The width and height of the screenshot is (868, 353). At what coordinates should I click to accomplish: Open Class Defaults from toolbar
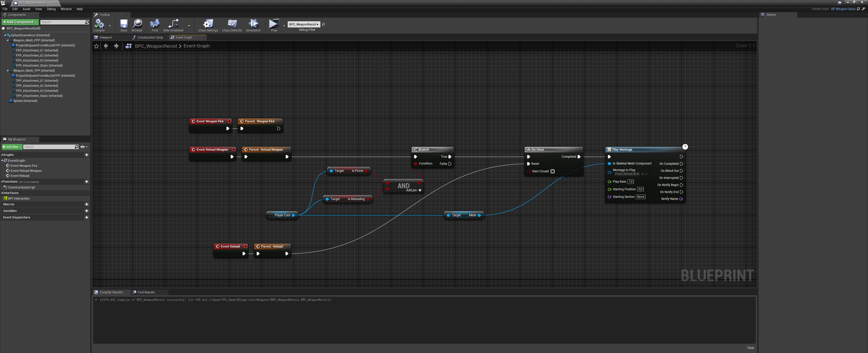pyautogui.click(x=232, y=24)
